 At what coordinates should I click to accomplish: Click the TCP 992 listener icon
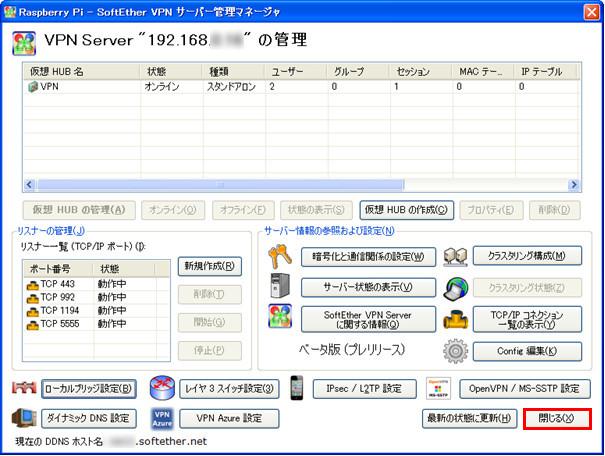[x=33, y=298]
